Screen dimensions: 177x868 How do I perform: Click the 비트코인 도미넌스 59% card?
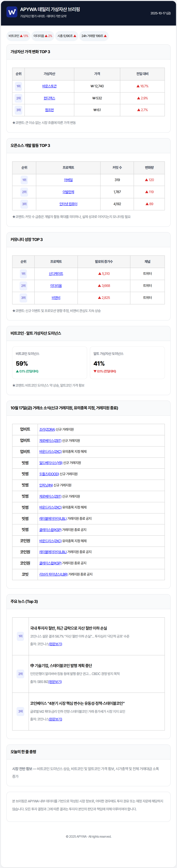coord(50,363)
